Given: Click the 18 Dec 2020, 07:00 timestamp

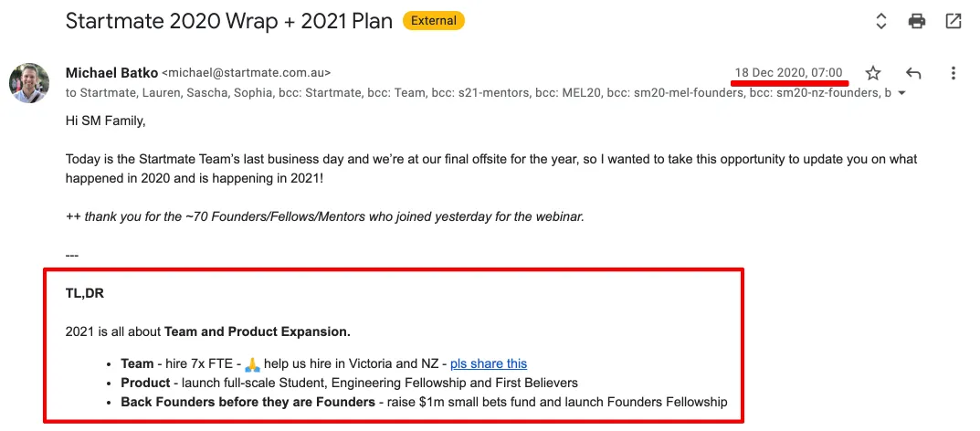Looking at the screenshot, I should coord(789,73).
